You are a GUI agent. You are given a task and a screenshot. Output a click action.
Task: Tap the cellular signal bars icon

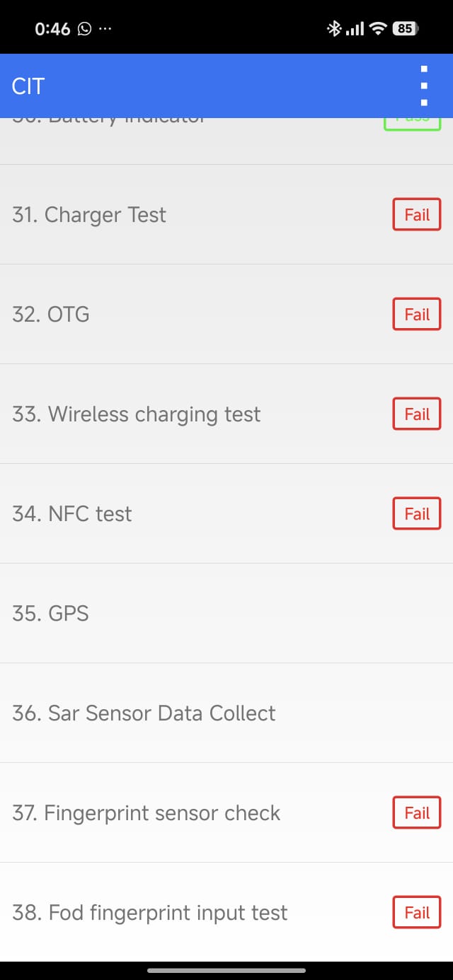(355, 29)
